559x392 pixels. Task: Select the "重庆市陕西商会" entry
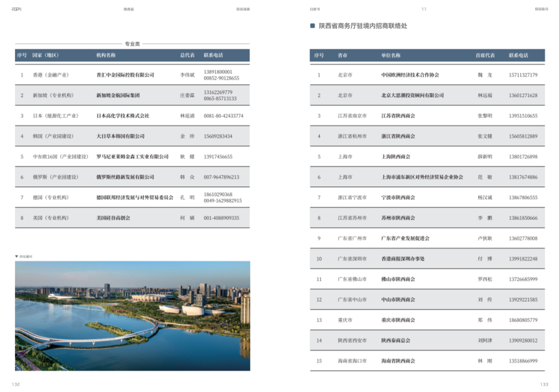click(x=398, y=320)
